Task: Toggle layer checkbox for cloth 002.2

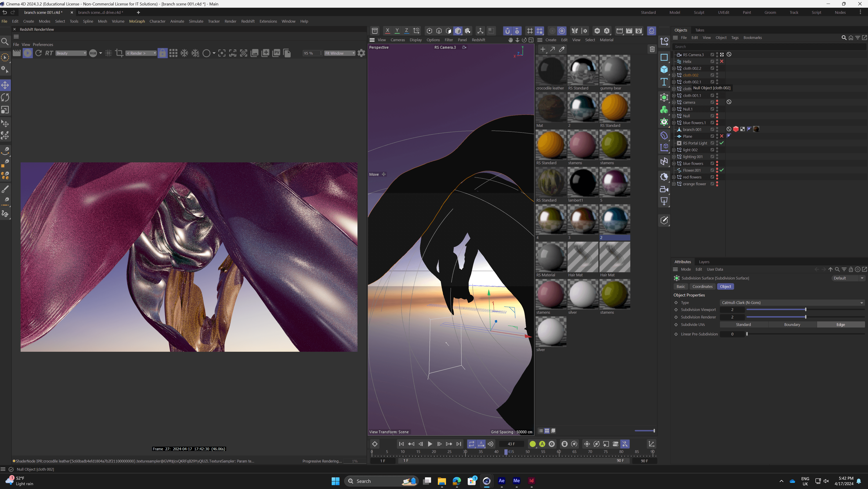Action: click(712, 68)
